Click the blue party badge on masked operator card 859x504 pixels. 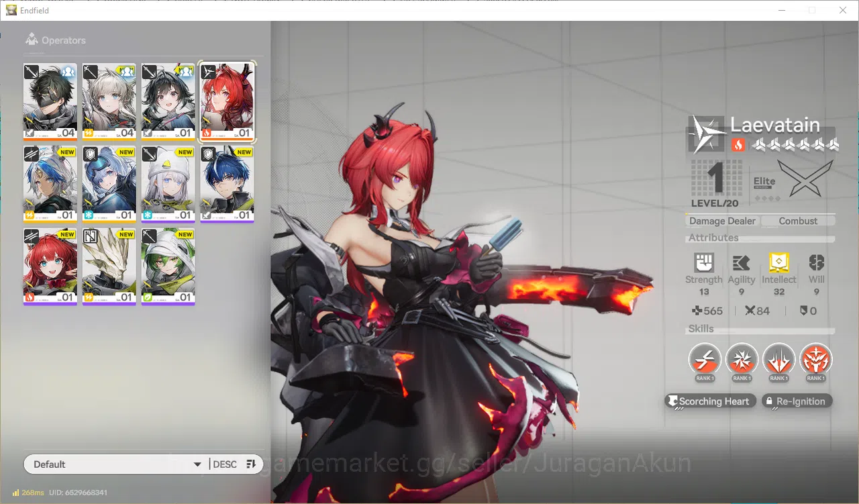coord(68,72)
